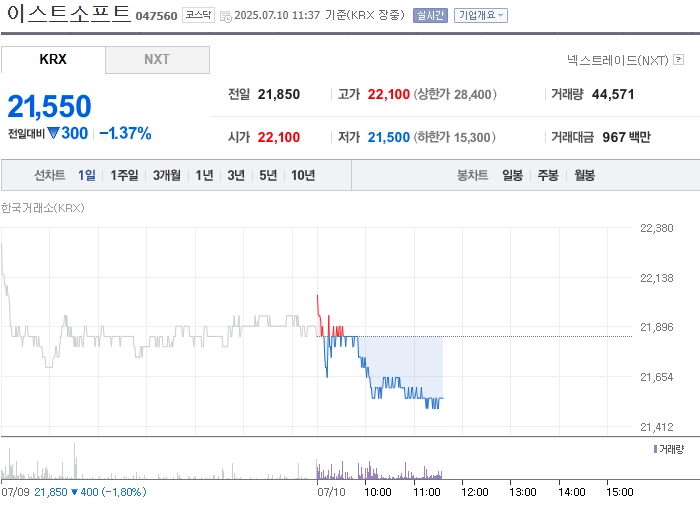Viewport: 700px width, 515px height.
Task: Select the 3개월 line chart period
Action: (x=167, y=175)
